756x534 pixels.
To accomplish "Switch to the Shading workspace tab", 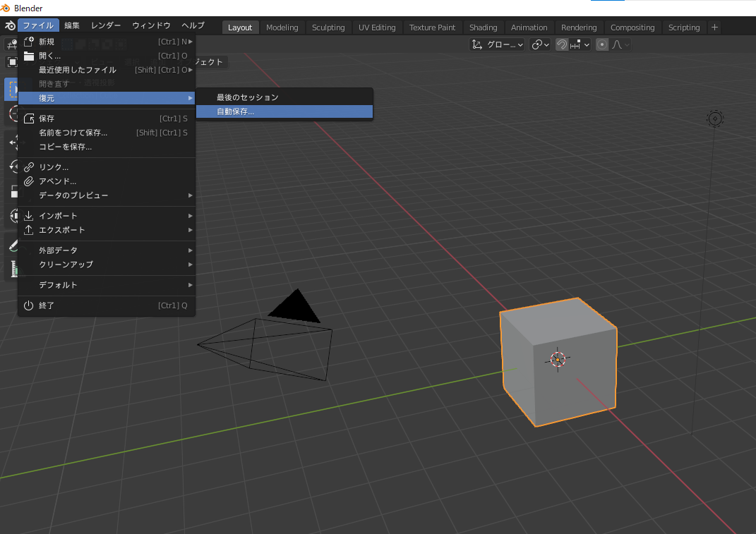I will 483,28.
